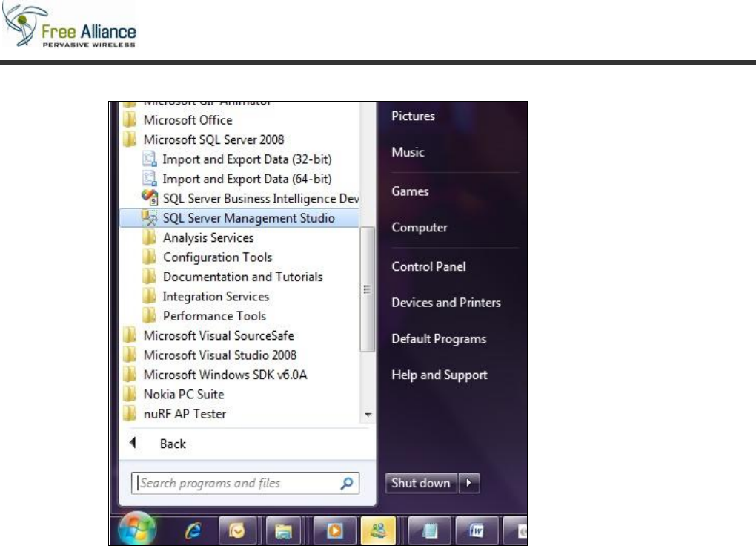Open Default Programs

[x=439, y=339]
